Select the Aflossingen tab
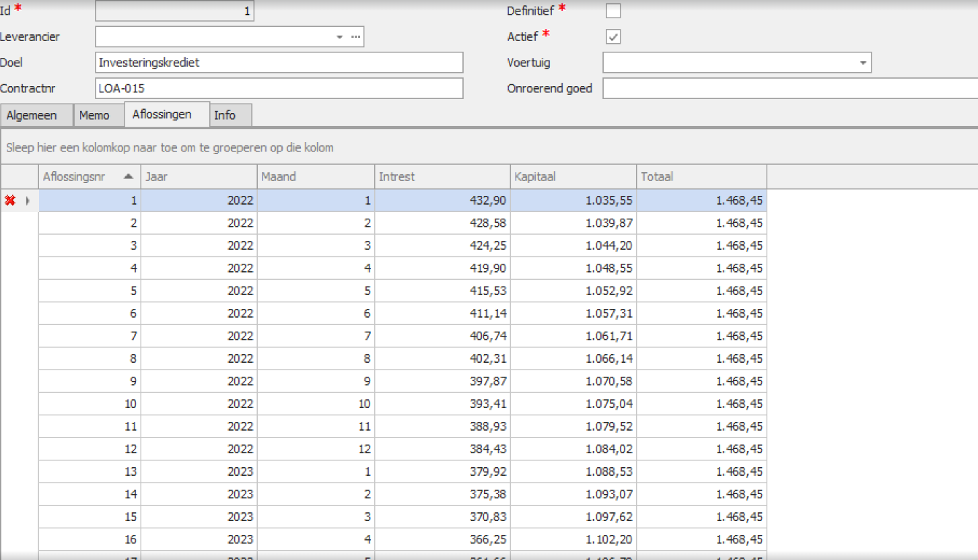The height and width of the screenshot is (560, 978). click(x=162, y=114)
